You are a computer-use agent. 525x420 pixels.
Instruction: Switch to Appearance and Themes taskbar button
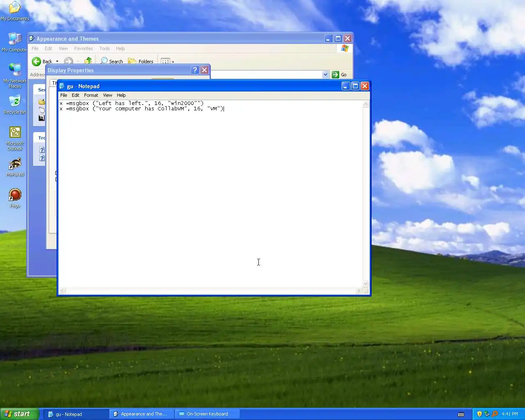tap(142, 414)
